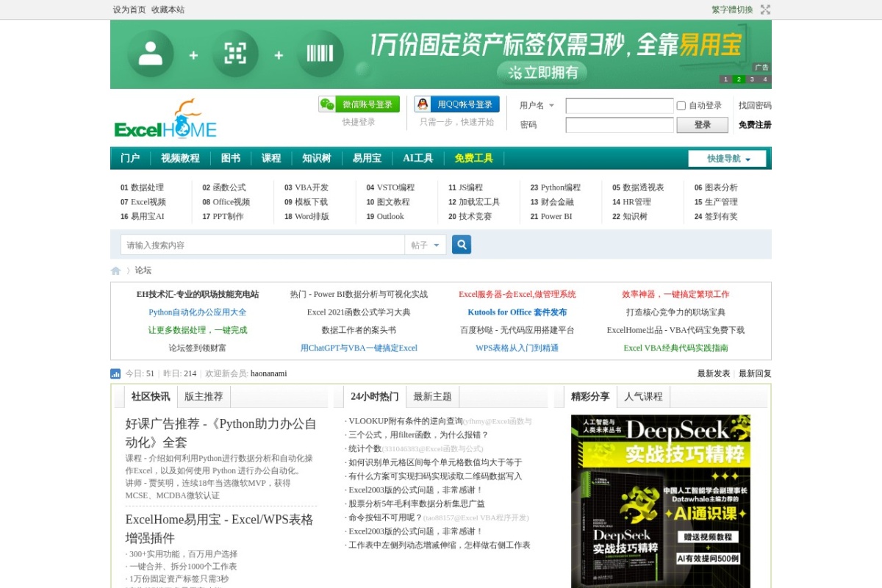
Task: Focus the password input field
Action: point(620,125)
